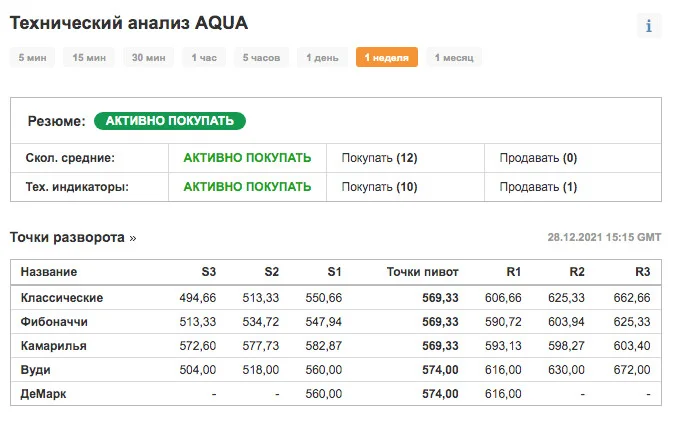Click the timestamp 28.12.2021 15:15 GMT
Image resolution: width=673 pixels, height=427 pixels.
[604, 237]
